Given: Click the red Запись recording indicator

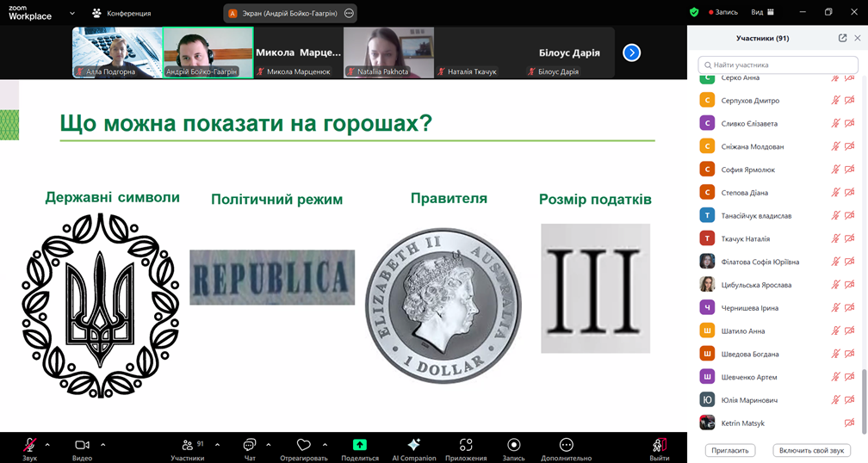Looking at the screenshot, I should click(x=723, y=12).
